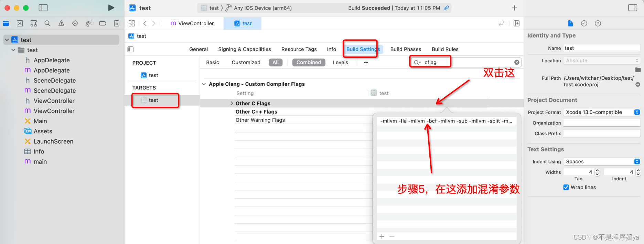This screenshot has width=644, height=244.
Task: Open the Resource Tags tab
Action: pyautogui.click(x=299, y=49)
